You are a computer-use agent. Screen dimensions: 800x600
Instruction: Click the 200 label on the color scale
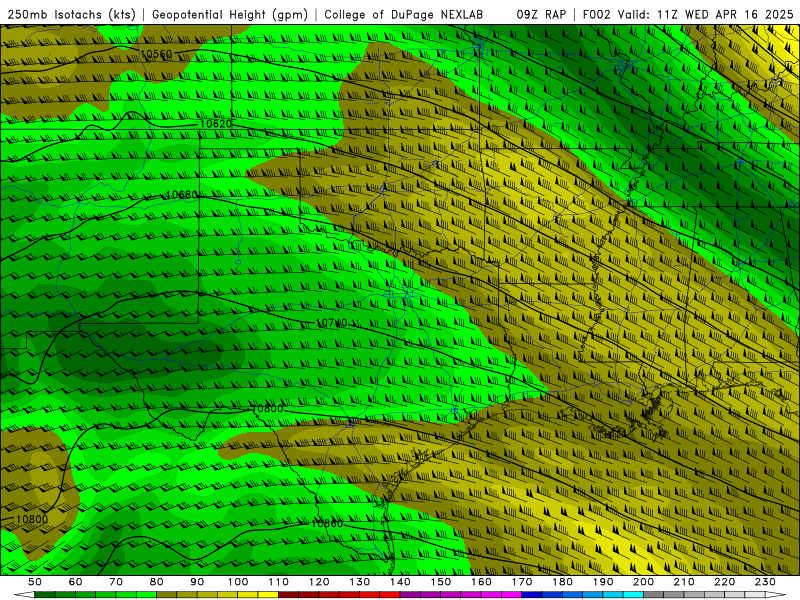(643, 582)
